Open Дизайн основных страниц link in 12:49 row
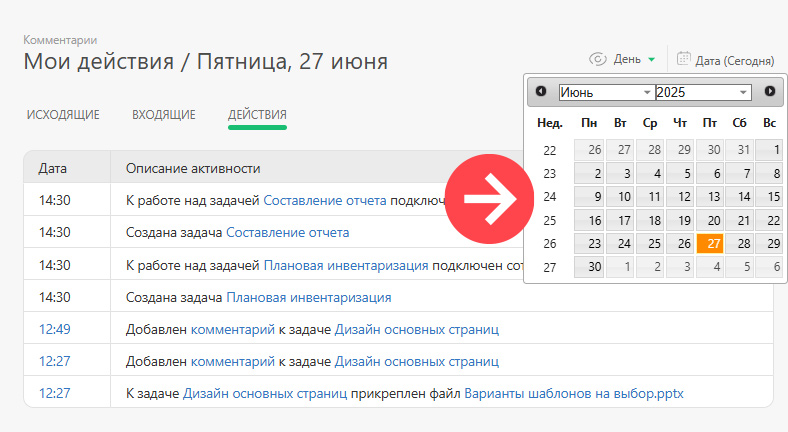 (417, 330)
